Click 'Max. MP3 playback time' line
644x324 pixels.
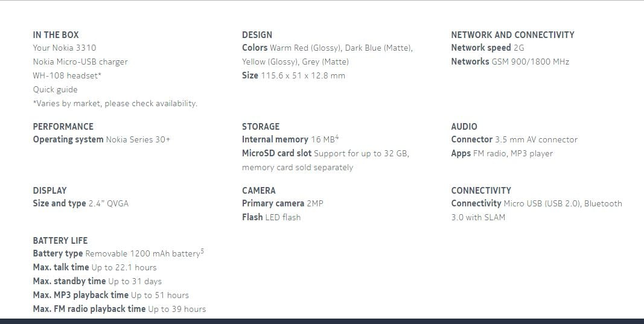[x=111, y=295]
